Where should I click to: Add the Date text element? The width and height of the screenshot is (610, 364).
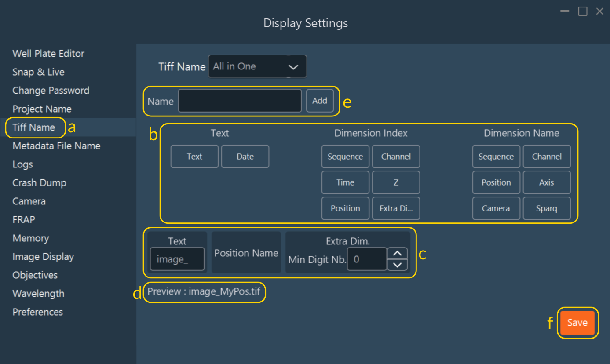tap(245, 157)
